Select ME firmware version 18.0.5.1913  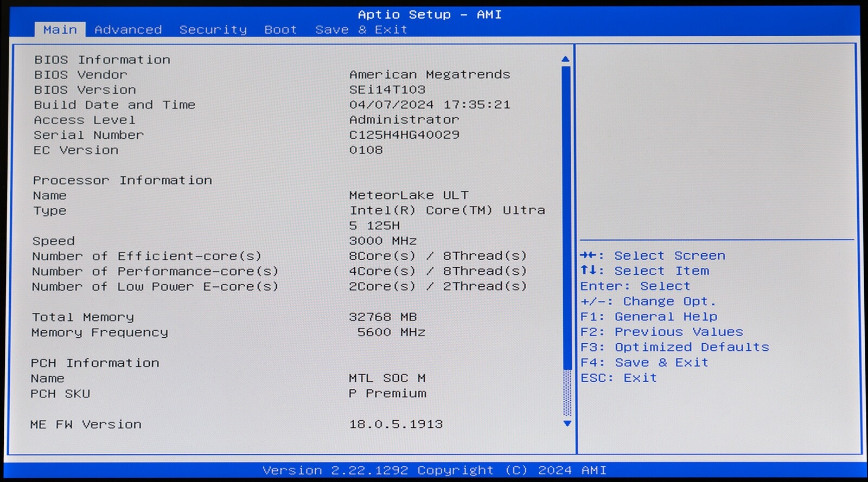pos(396,424)
